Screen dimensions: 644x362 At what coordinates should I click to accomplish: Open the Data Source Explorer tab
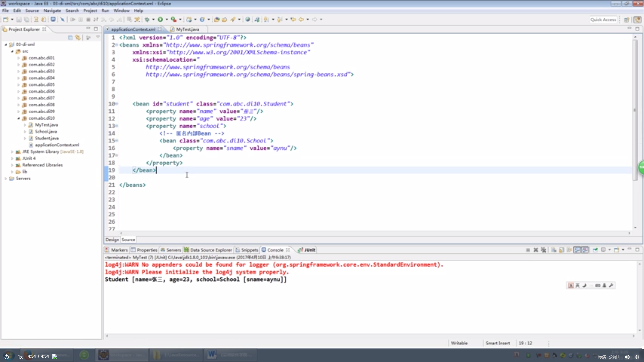pyautogui.click(x=208, y=250)
